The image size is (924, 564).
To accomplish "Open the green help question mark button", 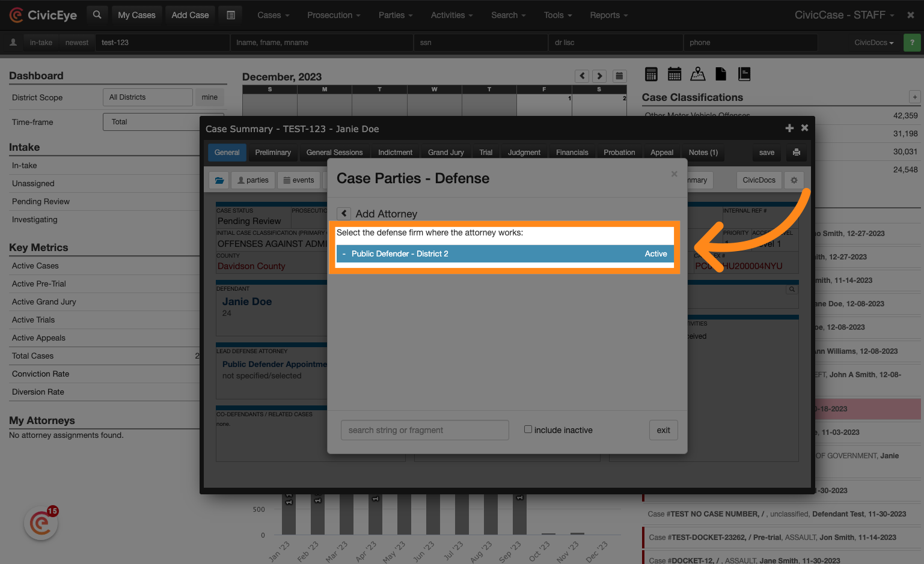I will pyautogui.click(x=912, y=43).
